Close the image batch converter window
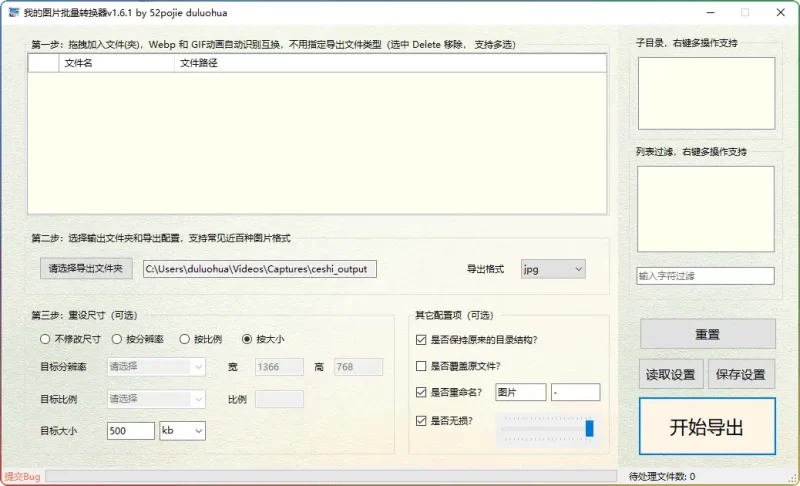Viewport: 800px width, 486px height. [x=780, y=12]
